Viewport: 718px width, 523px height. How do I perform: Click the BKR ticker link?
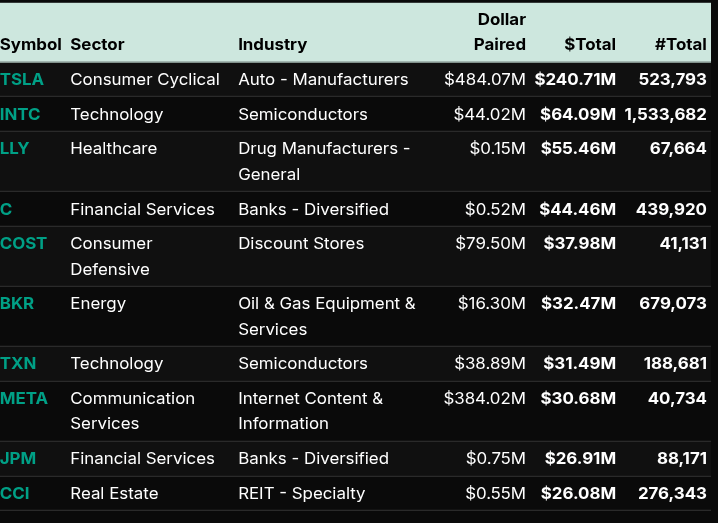pyautogui.click(x=19, y=303)
